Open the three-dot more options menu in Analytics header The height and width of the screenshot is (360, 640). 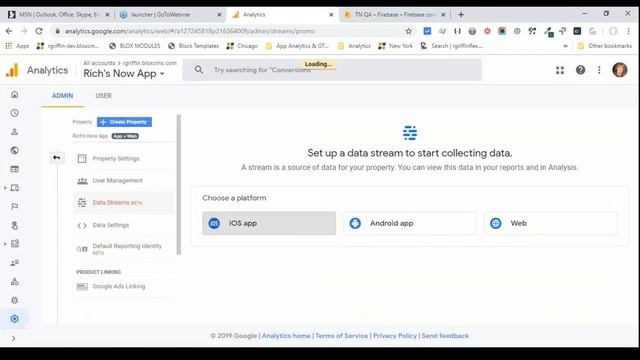click(599, 70)
